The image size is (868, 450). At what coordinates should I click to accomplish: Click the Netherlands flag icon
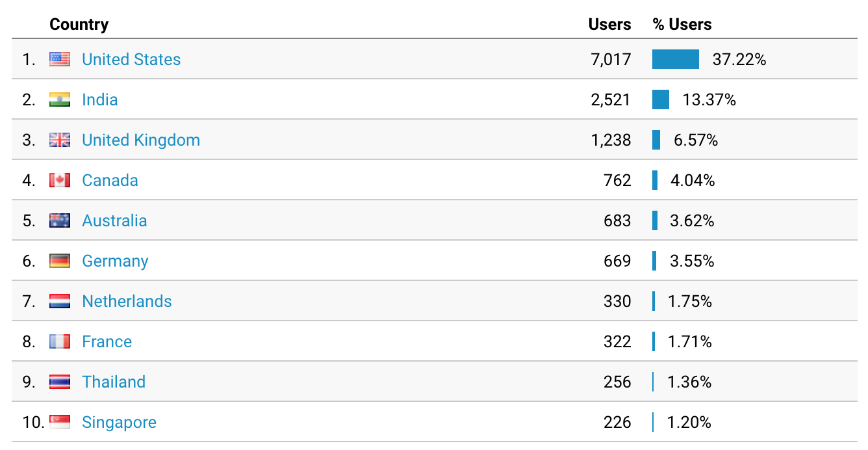tap(60, 301)
